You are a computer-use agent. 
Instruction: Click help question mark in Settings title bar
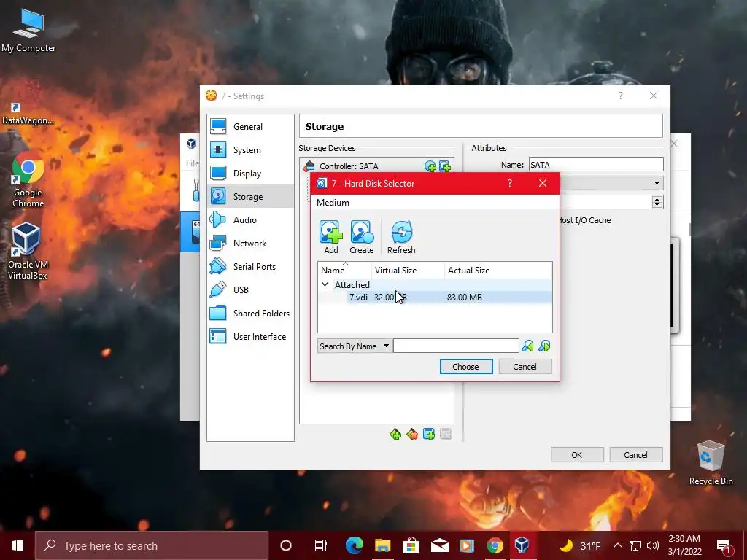coord(620,96)
